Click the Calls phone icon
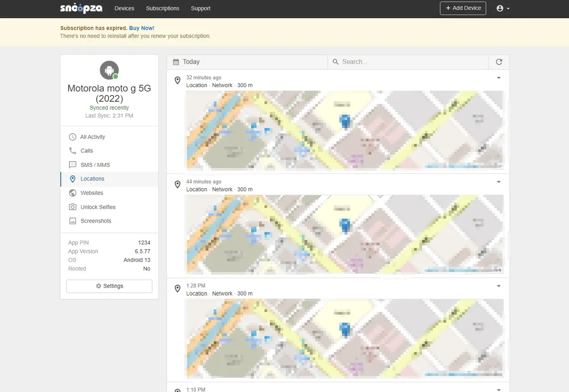The height and width of the screenshot is (392, 569). pos(72,151)
